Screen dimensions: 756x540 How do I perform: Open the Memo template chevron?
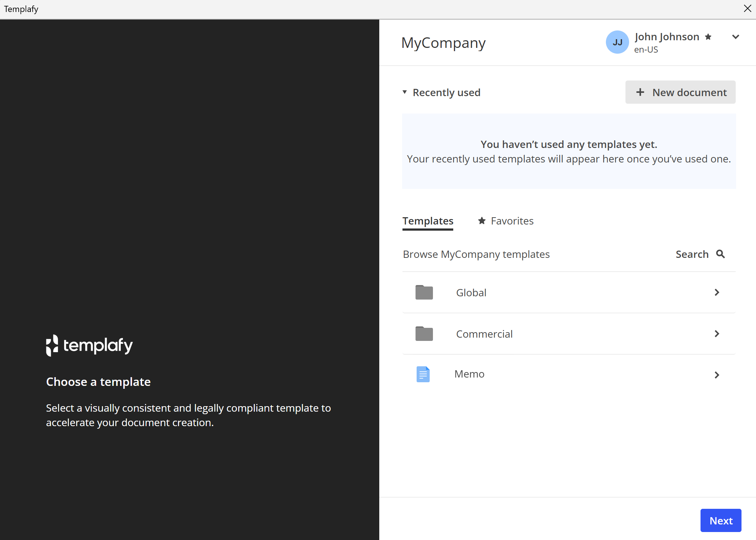coord(716,375)
